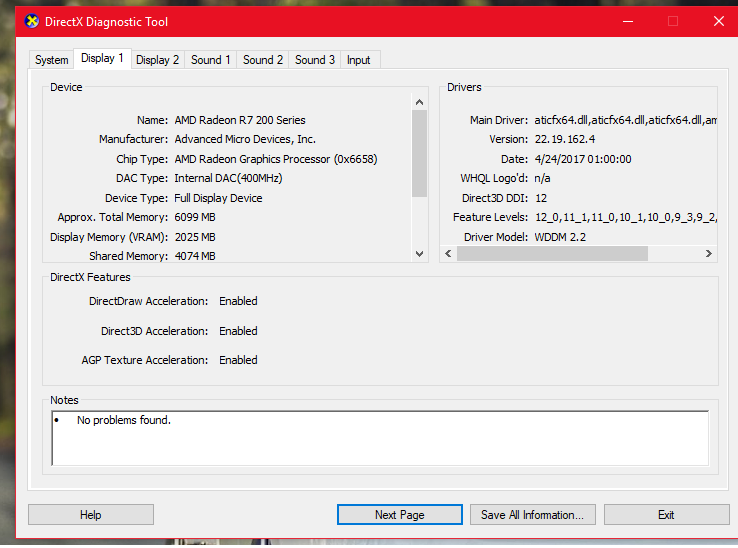Click Direct3D Acceleration 'Enabled' status
Screen dimensions: 738x548
click(x=238, y=331)
